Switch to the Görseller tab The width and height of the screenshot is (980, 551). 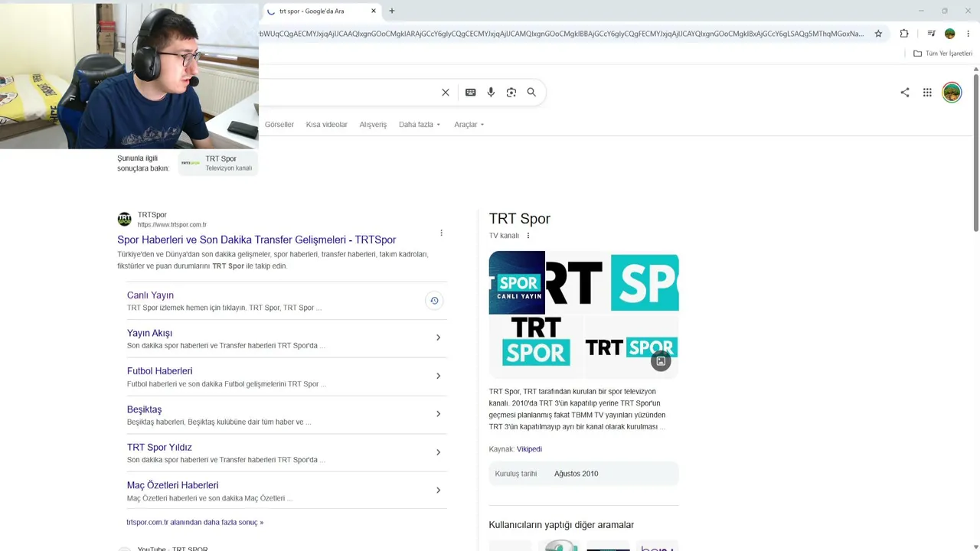coord(279,125)
